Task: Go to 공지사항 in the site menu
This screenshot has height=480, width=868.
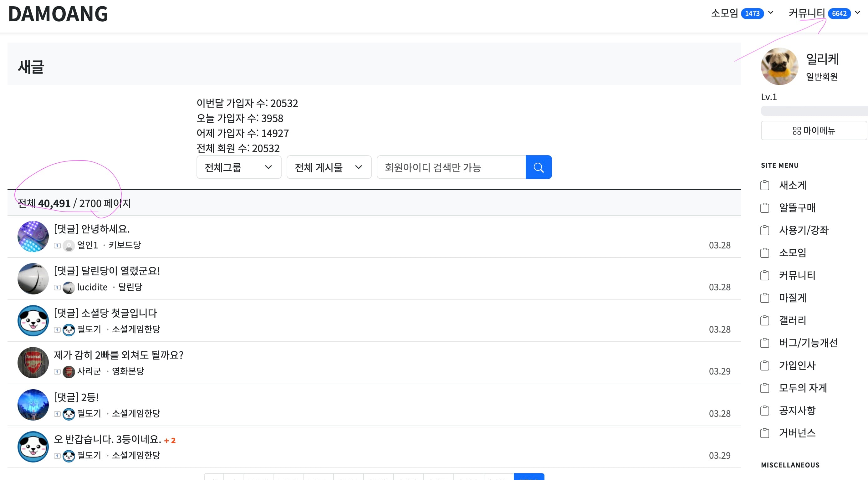Action: coord(797,410)
